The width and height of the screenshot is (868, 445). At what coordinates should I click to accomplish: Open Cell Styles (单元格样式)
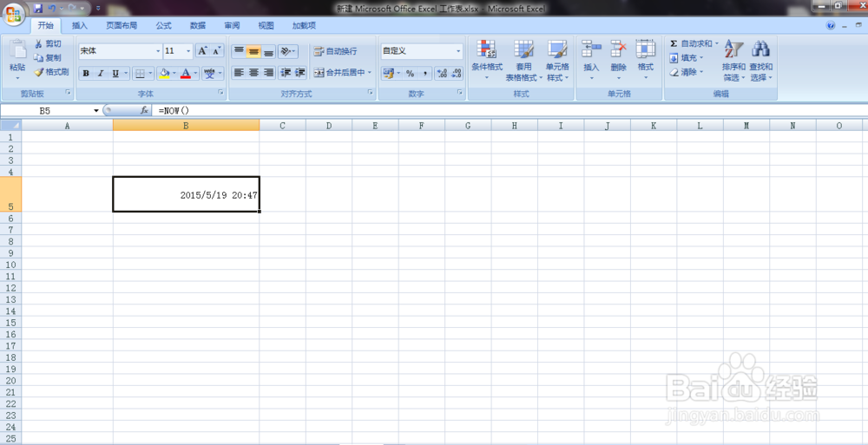click(x=557, y=61)
